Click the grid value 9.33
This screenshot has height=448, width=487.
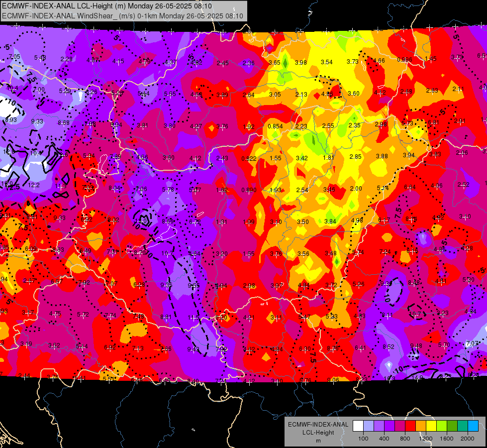(x=37, y=121)
